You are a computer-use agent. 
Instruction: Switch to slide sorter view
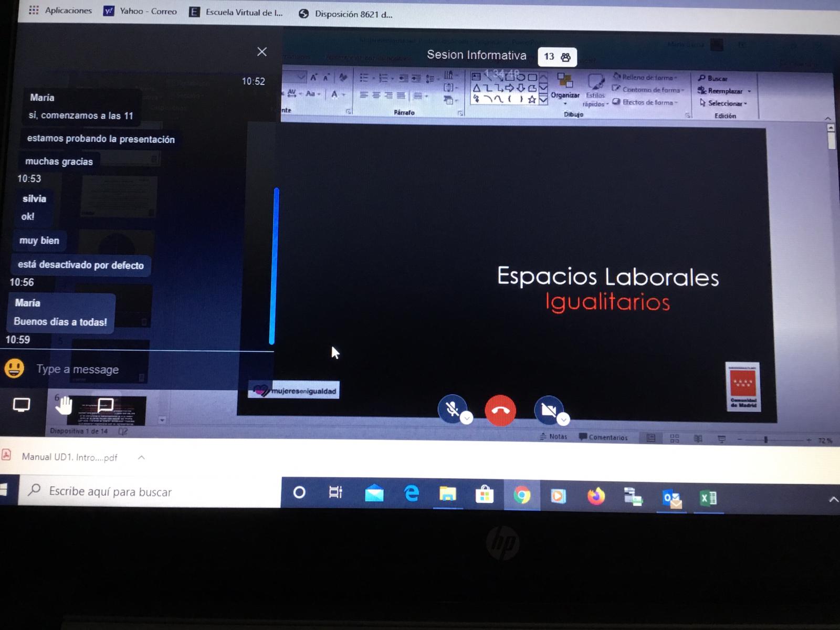675,438
